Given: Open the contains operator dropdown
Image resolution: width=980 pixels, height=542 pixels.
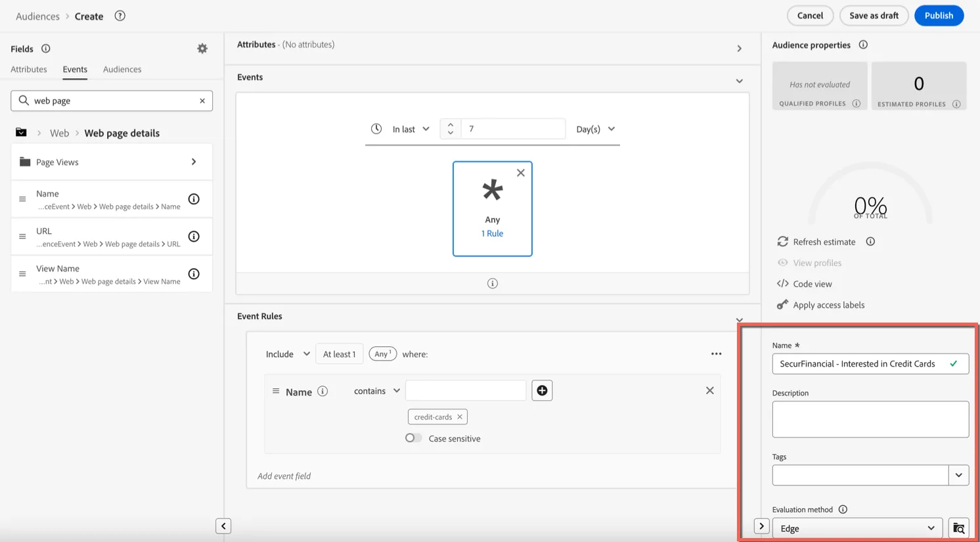Looking at the screenshot, I should click(377, 391).
